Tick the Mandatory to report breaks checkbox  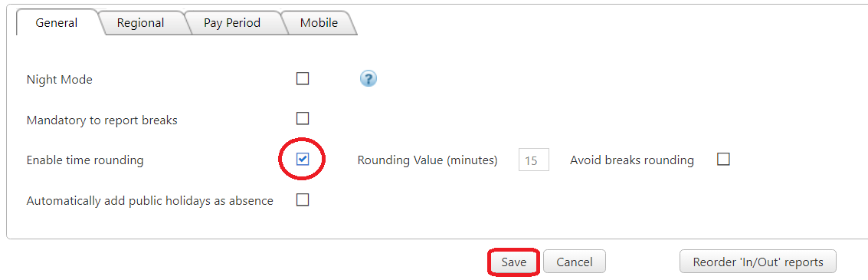(x=303, y=119)
